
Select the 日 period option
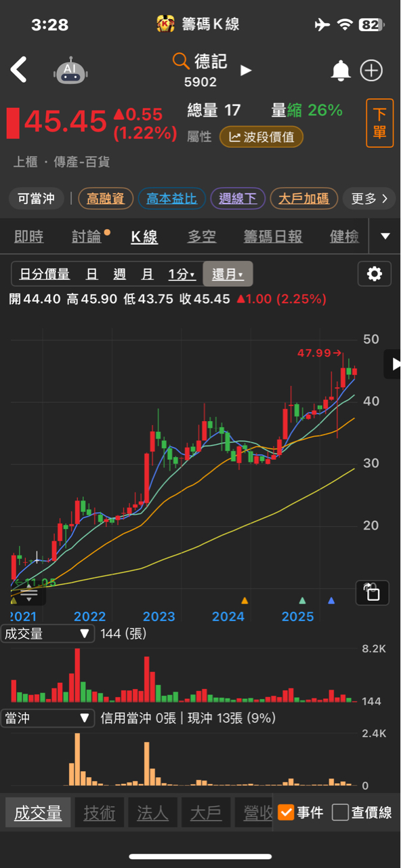[x=91, y=274]
